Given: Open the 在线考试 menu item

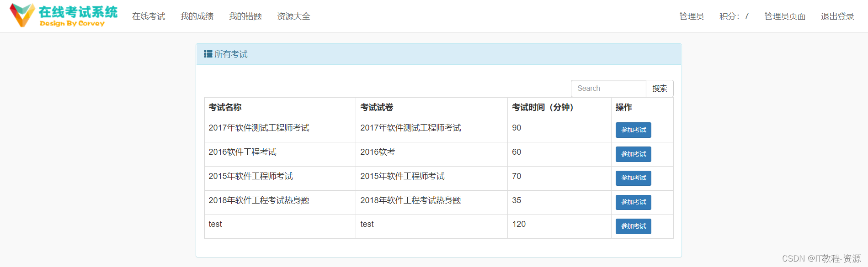Looking at the screenshot, I should 149,16.
